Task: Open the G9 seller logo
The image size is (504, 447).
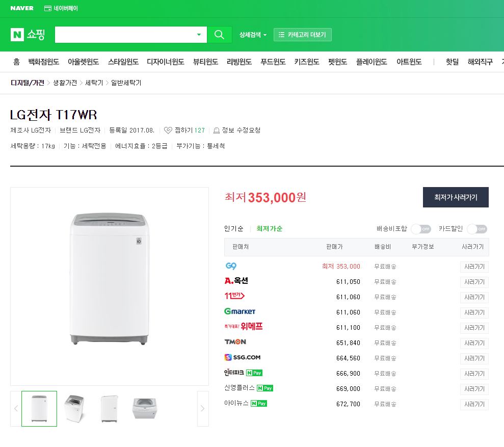Action: tap(231, 266)
